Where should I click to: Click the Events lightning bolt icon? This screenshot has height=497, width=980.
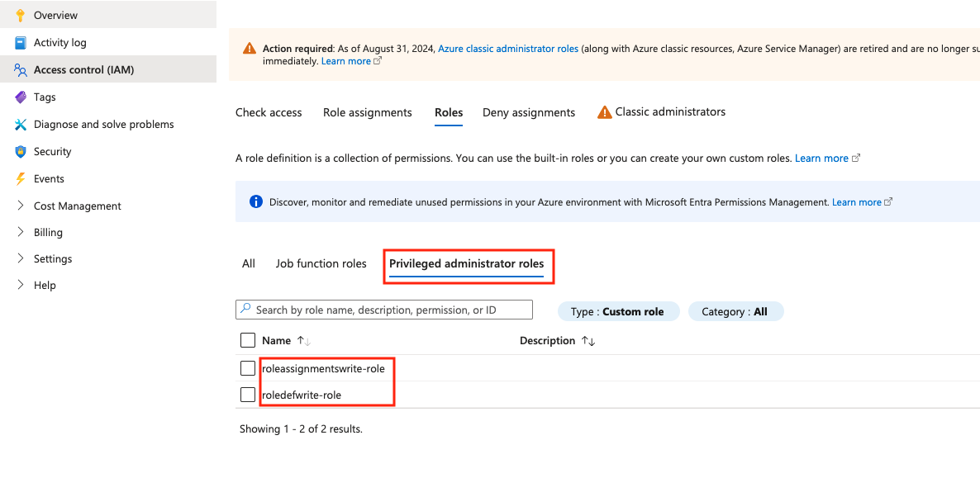coord(21,178)
